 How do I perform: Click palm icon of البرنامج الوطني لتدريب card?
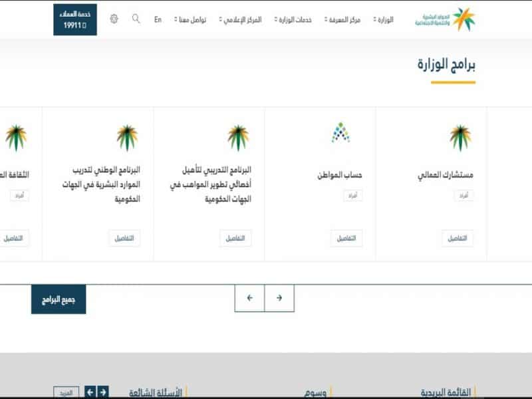127,138
